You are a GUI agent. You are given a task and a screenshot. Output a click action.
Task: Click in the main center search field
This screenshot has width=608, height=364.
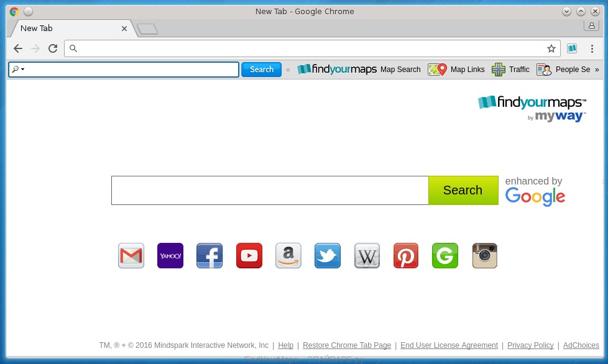pos(270,191)
